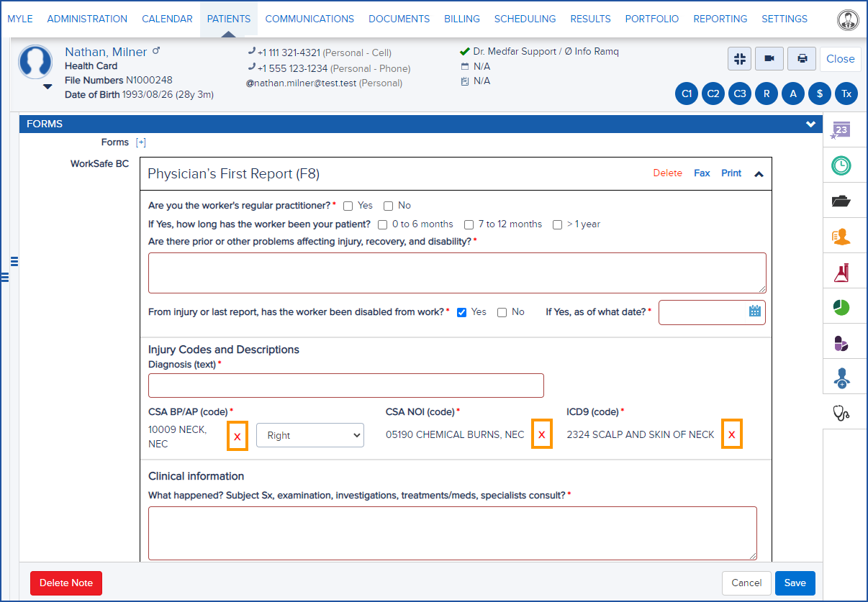
Task: Open the video call icon
Action: pos(769,58)
